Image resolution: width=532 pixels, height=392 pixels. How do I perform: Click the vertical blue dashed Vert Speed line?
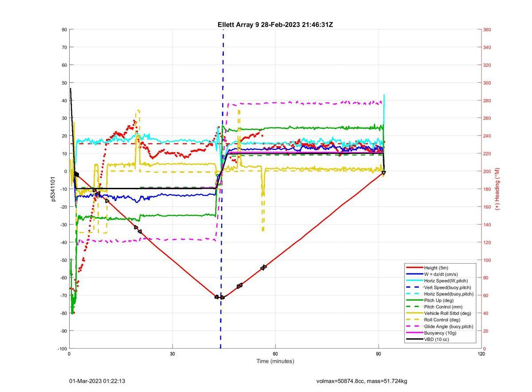pyautogui.click(x=222, y=189)
